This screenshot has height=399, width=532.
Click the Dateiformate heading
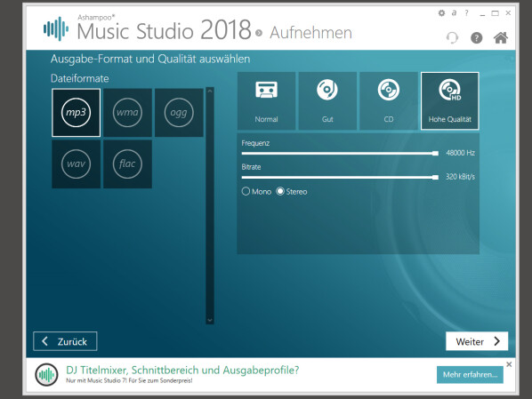(80, 79)
